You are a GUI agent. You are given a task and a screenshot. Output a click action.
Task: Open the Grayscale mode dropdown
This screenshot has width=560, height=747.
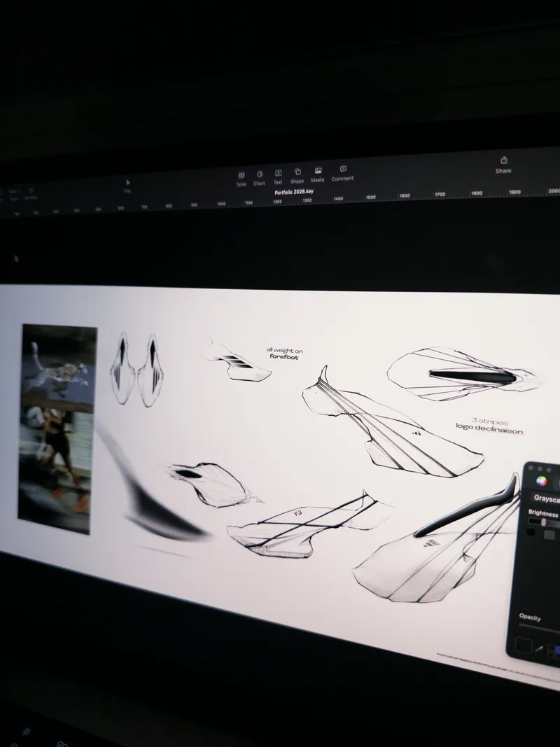(546, 498)
